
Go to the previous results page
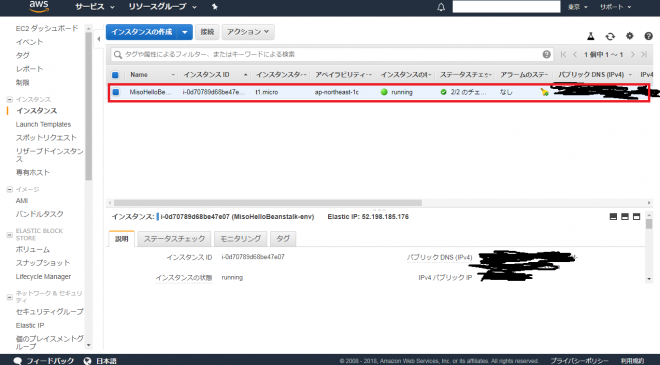point(575,54)
